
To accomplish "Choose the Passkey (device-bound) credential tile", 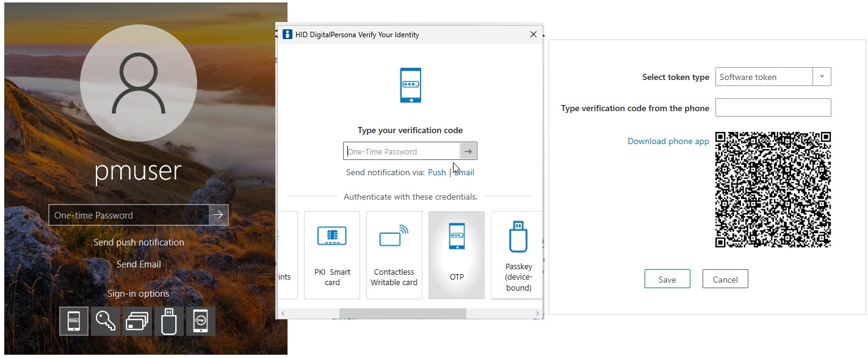I will tap(518, 255).
